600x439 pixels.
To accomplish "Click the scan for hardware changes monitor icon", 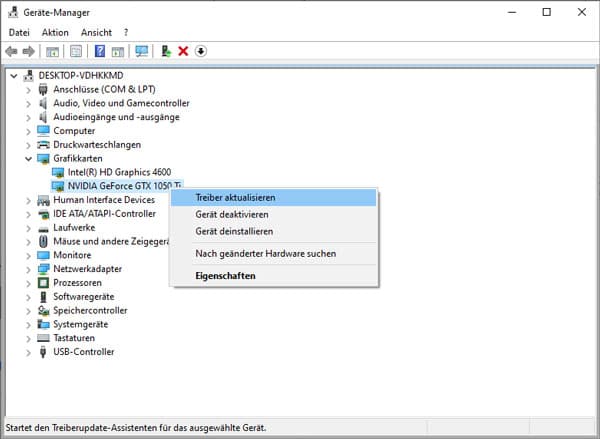I will pyautogui.click(x=141, y=51).
